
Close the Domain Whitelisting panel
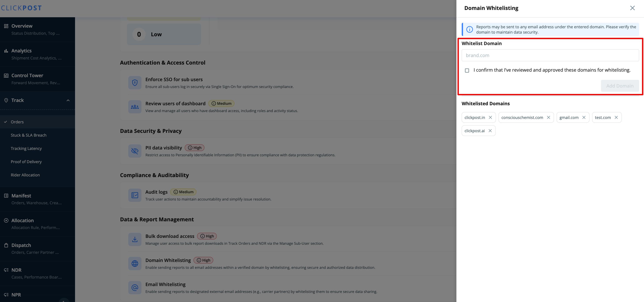632,8
